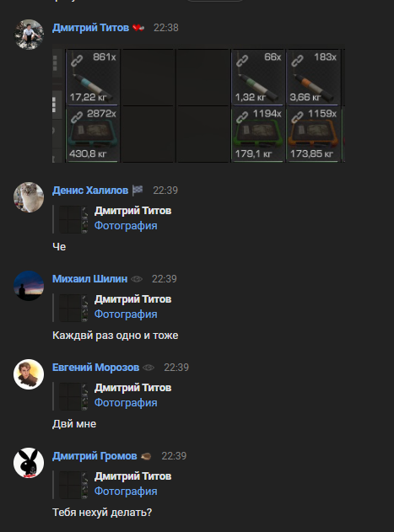Open the inventory photo attachment
The height and width of the screenshot is (532, 394).
pyautogui.click(x=199, y=105)
